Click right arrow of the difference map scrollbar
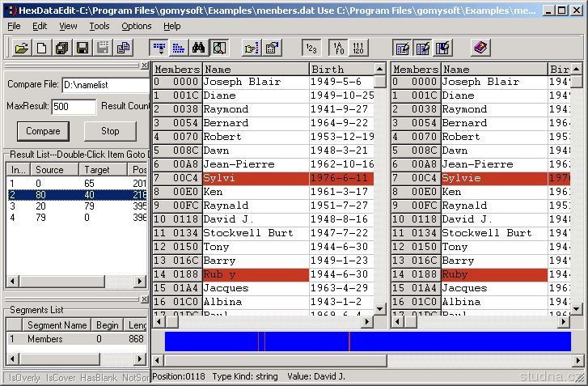588x386 pixels. tap(577, 360)
